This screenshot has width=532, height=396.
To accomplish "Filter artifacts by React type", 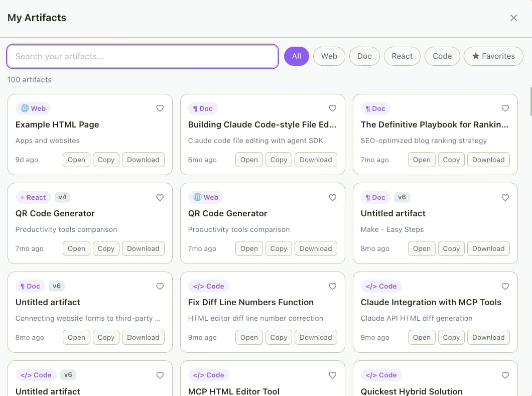I will coord(402,56).
